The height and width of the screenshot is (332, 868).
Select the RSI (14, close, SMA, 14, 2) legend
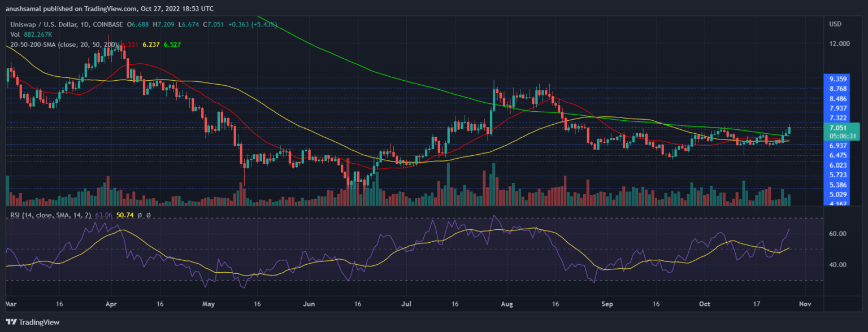click(50, 215)
